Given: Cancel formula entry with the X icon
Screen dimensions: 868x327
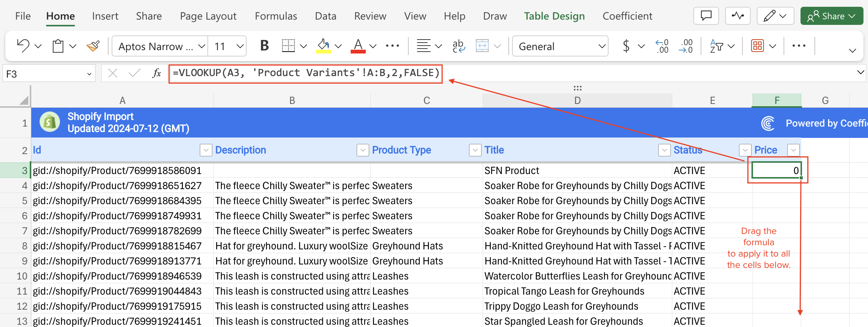Looking at the screenshot, I should coord(113,73).
